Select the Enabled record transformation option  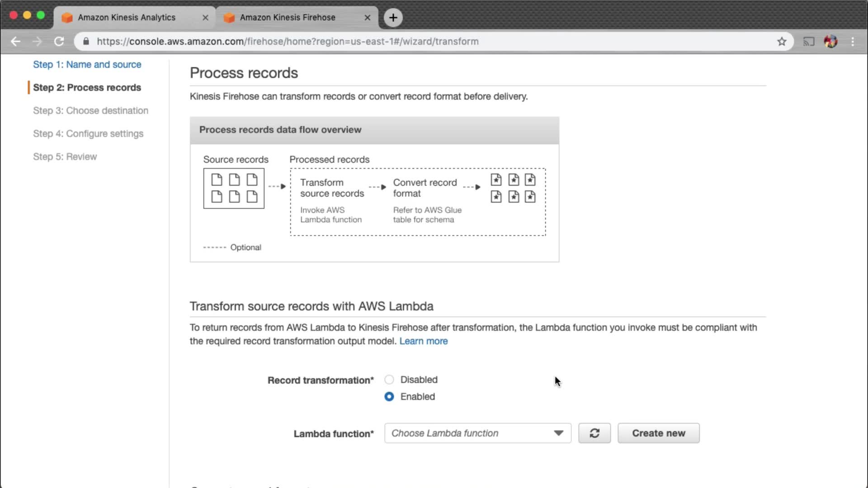(389, 396)
